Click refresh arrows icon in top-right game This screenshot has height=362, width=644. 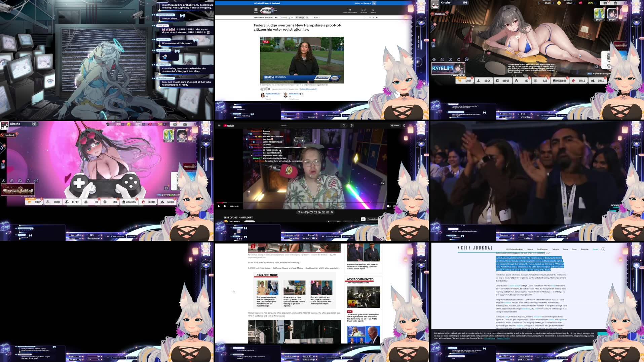(x=458, y=60)
